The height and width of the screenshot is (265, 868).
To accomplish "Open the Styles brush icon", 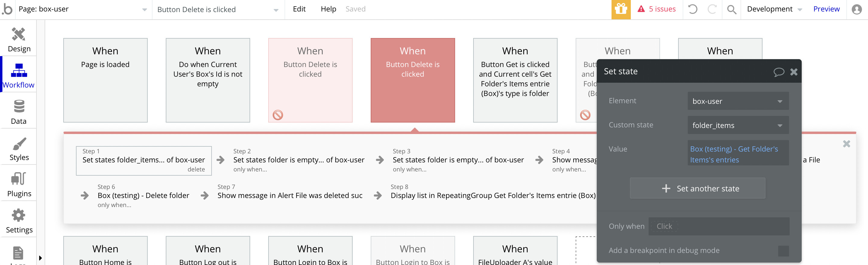I will tap(19, 143).
